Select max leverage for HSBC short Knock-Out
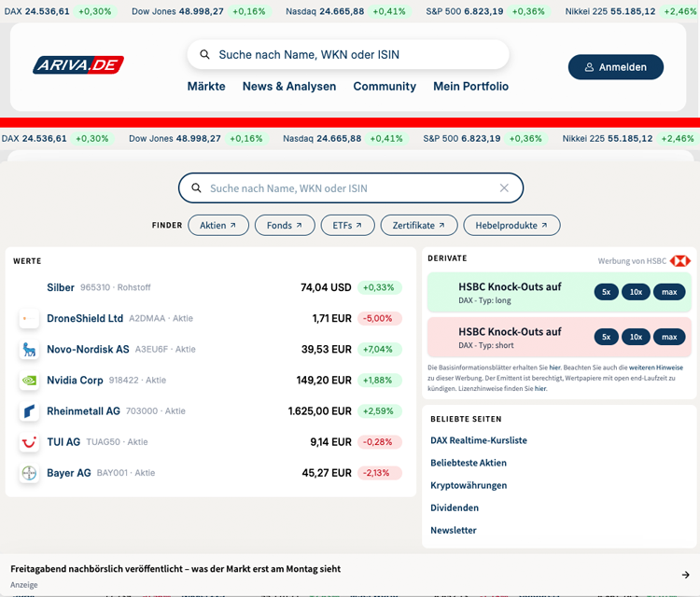This screenshot has width=700, height=597. (x=668, y=337)
